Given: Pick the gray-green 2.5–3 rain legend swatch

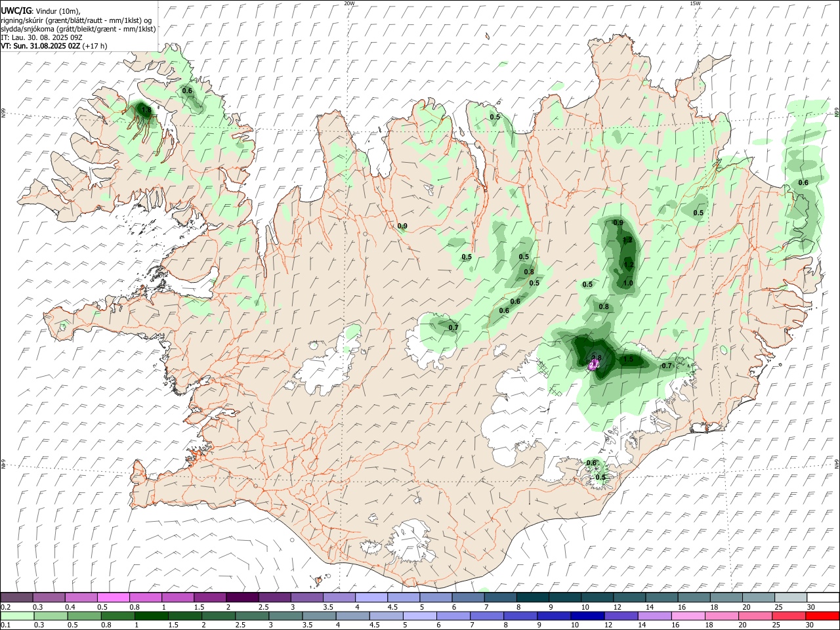Looking at the screenshot, I should point(253,616).
